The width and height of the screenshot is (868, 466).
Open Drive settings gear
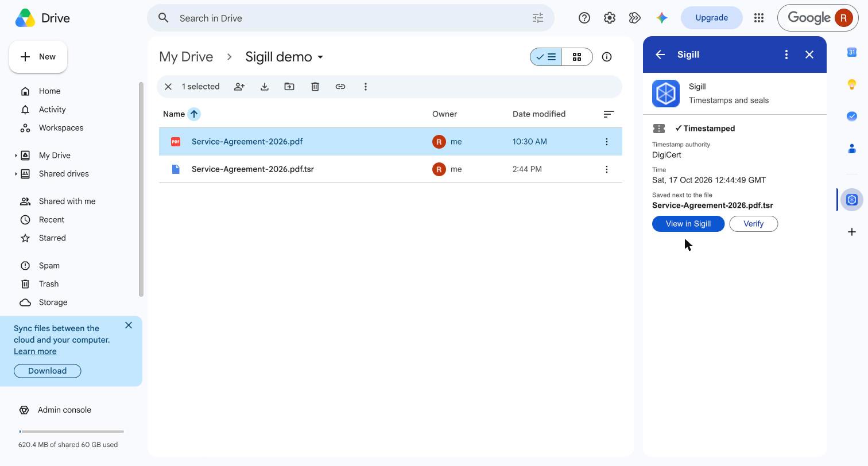click(x=610, y=18)
